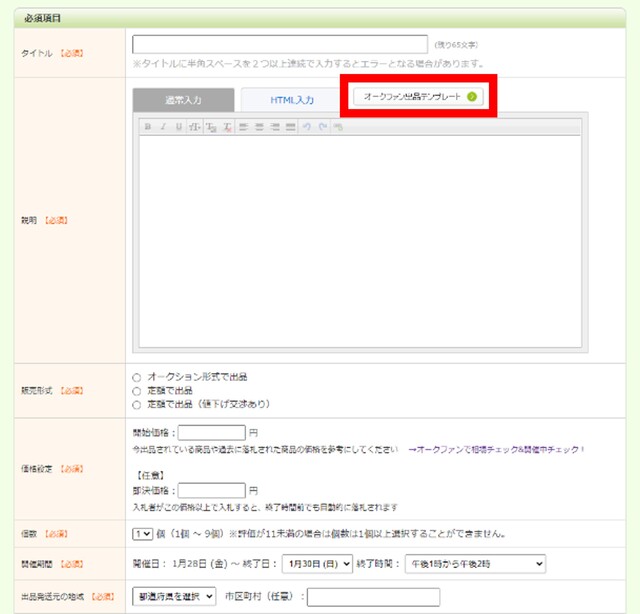Click the redo arrow icon
Screen dimensions: 640x614
click(x=323, y=127)
